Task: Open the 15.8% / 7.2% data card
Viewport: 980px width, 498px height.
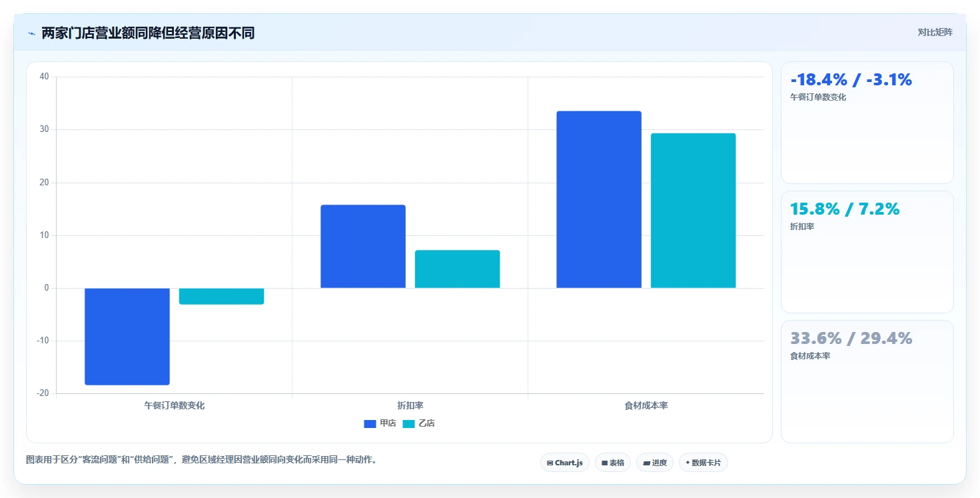Action: point(867,252)
